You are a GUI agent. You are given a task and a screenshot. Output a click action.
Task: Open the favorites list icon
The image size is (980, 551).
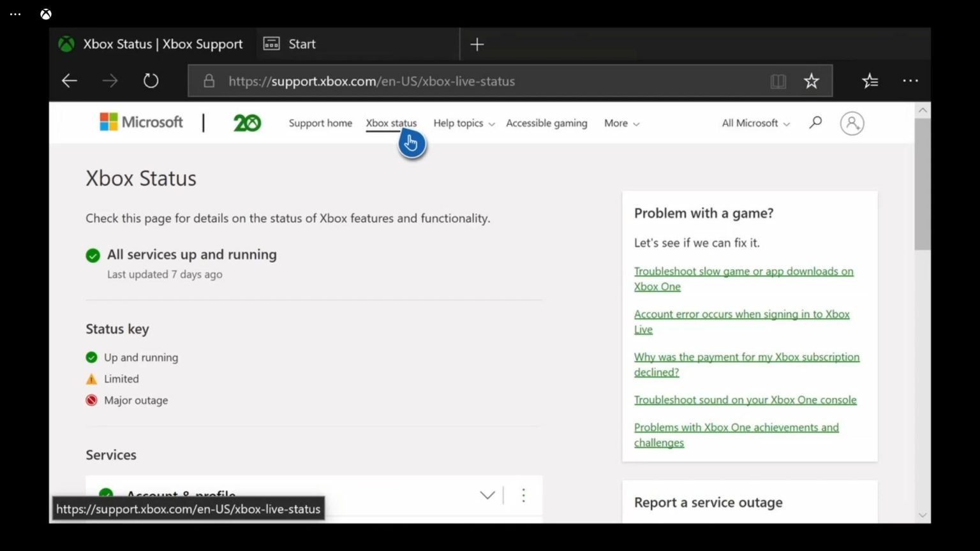(x=870, y=81)
